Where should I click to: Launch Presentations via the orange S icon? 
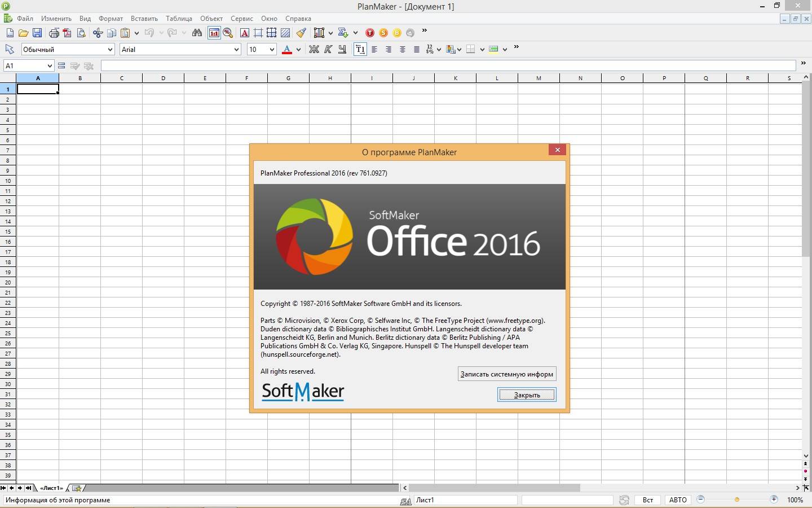[x=383, y=33]
